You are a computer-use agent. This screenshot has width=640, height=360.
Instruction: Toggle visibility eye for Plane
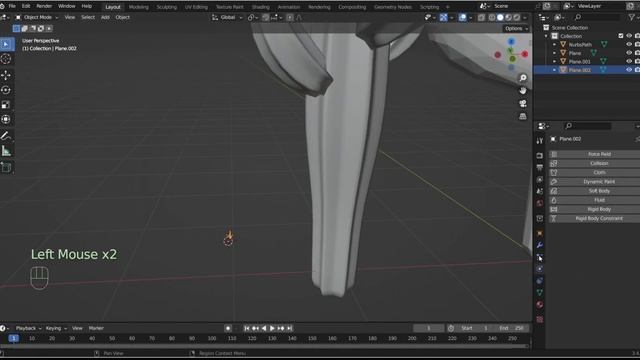click(629, 53)
